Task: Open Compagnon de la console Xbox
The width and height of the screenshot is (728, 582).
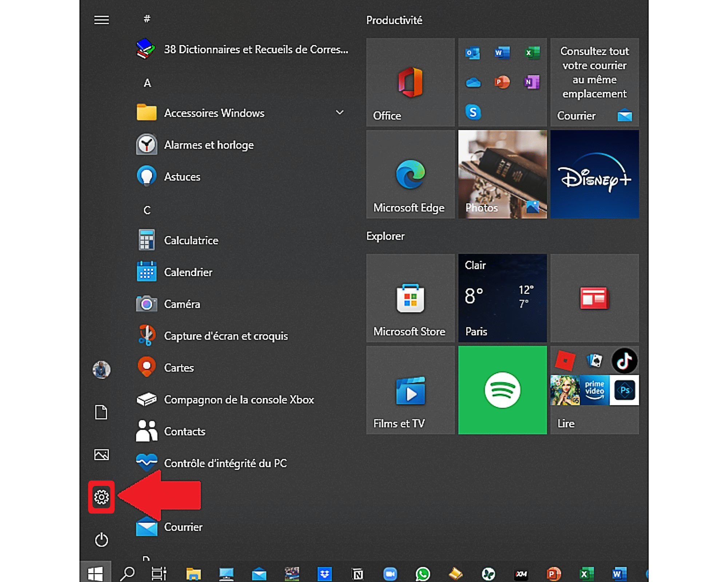Action: [241, 399]
